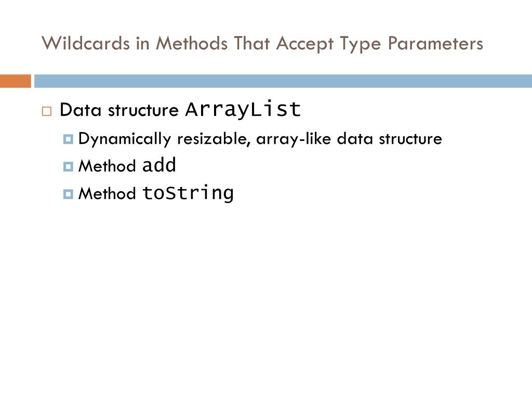Click the monospace word toString
This screenshot has height=399, width=532.
point(188,193)
